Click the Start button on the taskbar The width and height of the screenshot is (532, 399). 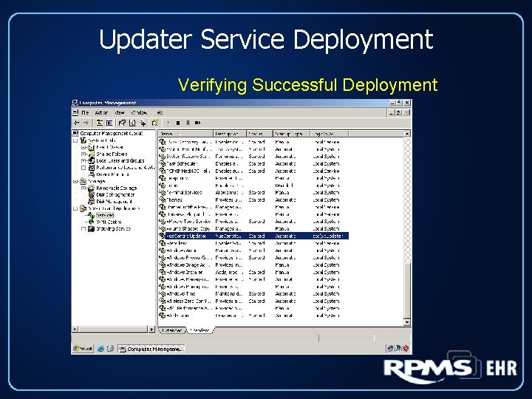point(83,349)
